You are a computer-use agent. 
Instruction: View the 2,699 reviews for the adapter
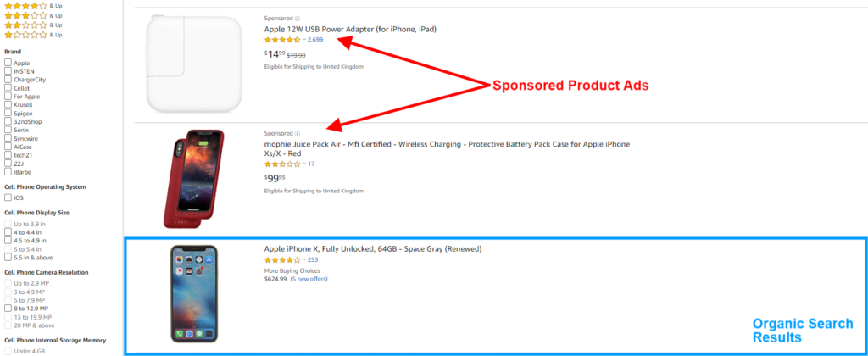pos(315,40)
